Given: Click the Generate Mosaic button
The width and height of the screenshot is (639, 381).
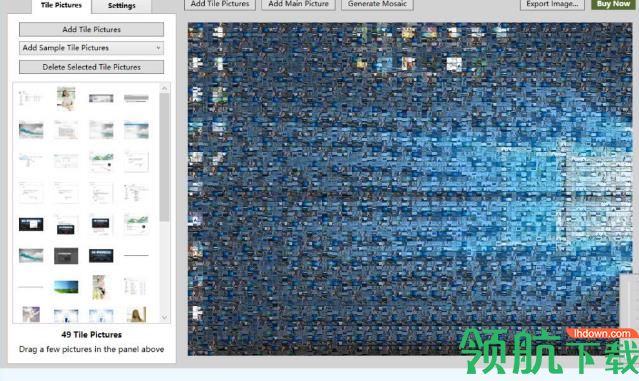Looking at the screenshot, I should pyautogui.click(x=377, y=4).
